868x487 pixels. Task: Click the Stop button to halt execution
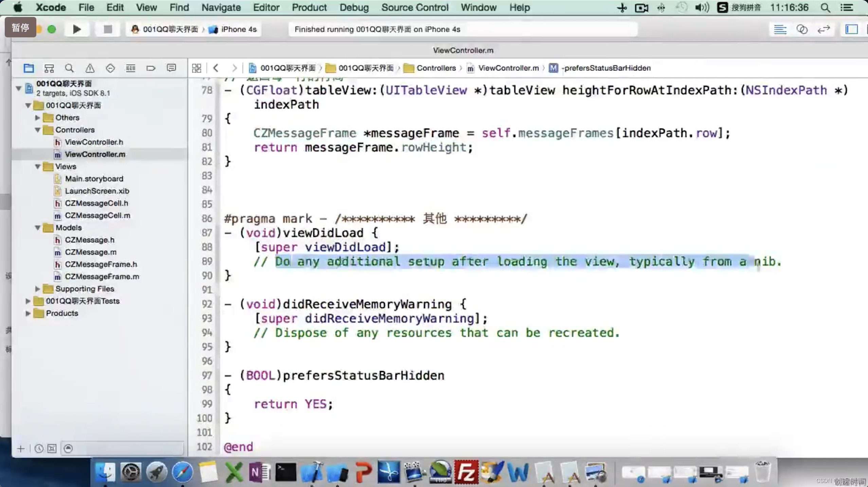pos(107,29)
